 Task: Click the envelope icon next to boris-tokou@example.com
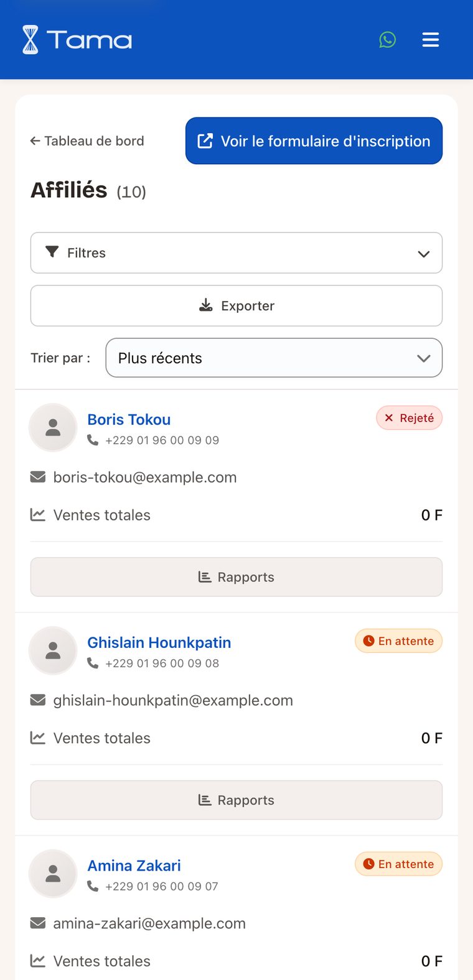pos(38,477)
